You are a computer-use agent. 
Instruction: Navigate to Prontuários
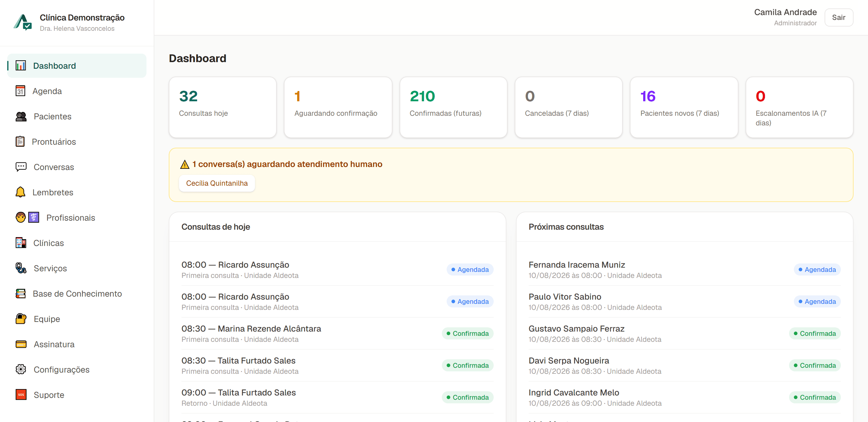click(77, 142)
